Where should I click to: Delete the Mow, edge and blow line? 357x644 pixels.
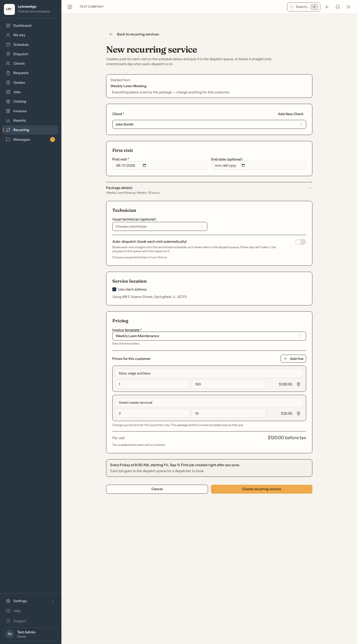click(x=298, y=384)
